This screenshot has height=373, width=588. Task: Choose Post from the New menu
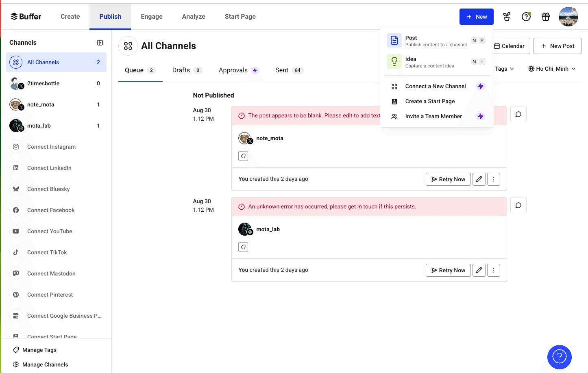437,41
